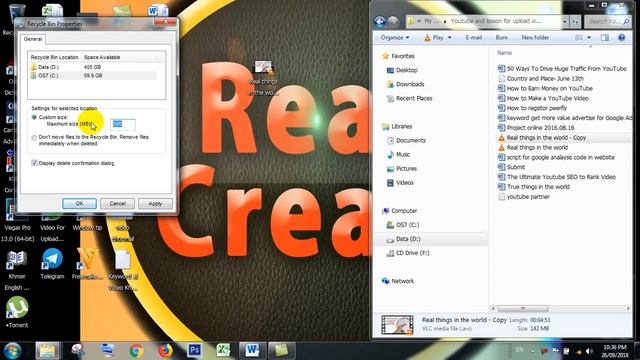The height and width of the screenshot is (360, 640).
Task: Open Google Chrome from taskbar
Action: pyautogui.click(x=137, y=351)
